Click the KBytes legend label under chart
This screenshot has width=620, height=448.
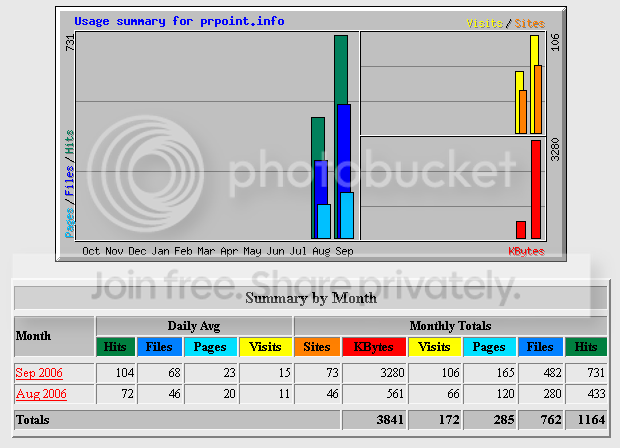(526, 251)
